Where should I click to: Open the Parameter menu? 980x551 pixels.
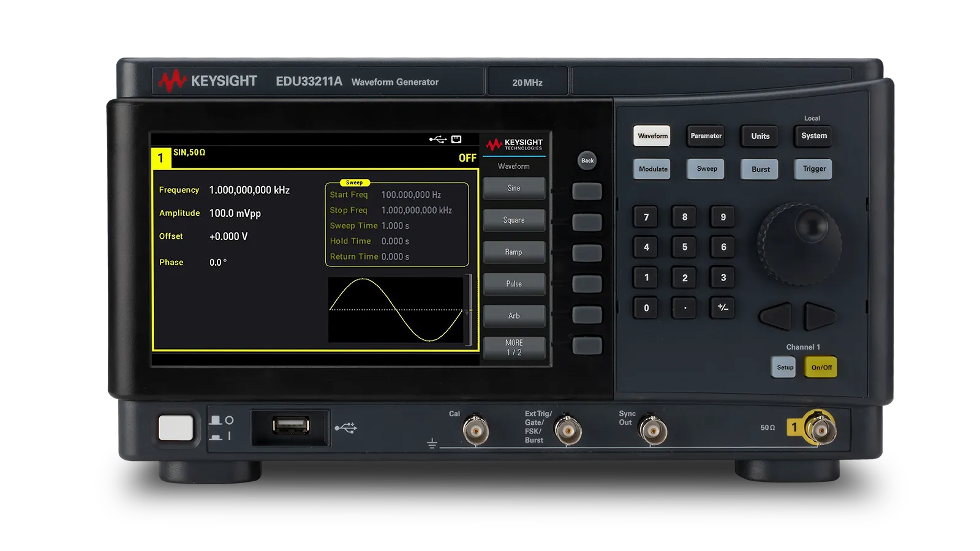pos(705,136)
